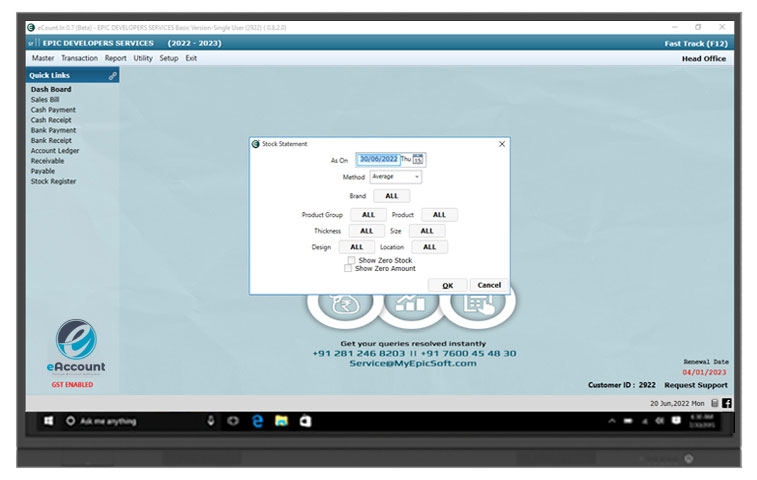Enable Show Zero Amount checkbox

pos(348,268)
